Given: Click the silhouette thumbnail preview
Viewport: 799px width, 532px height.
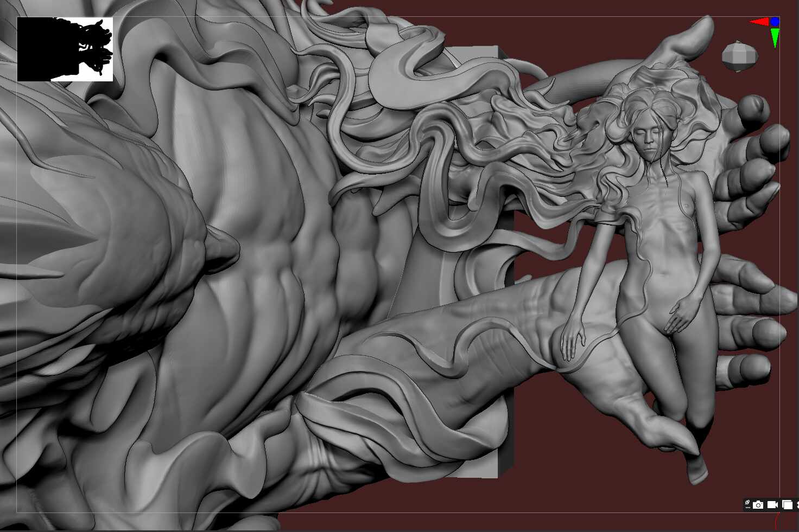Looking at the screenshot, I should 65,49.
